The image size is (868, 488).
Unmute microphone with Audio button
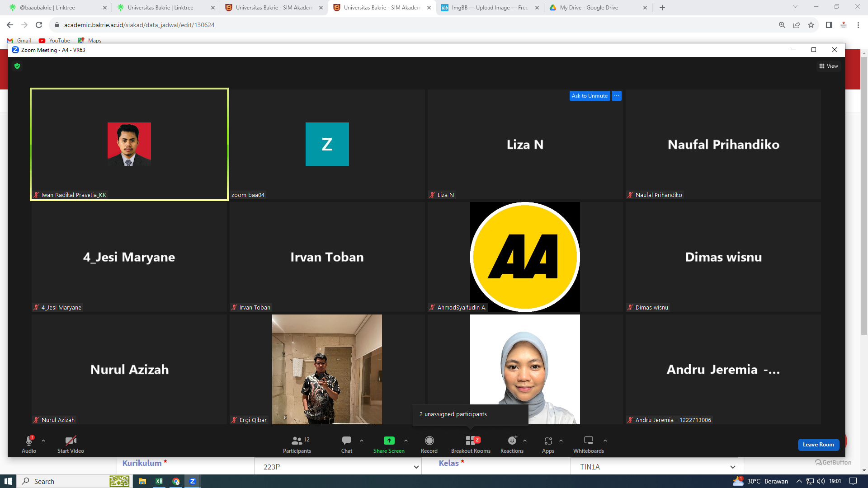(x=29, y=444)
